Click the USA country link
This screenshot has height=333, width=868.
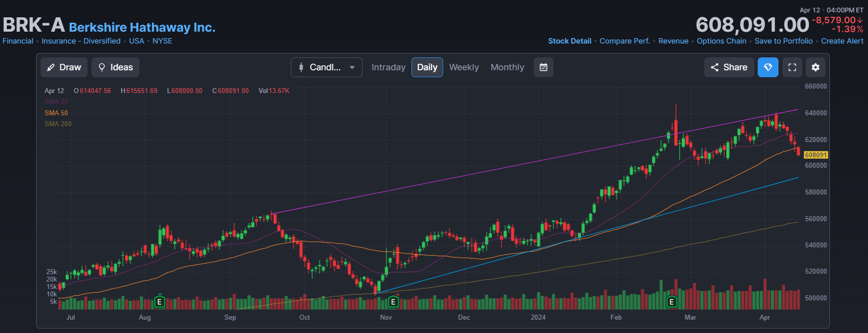point(137,41)
